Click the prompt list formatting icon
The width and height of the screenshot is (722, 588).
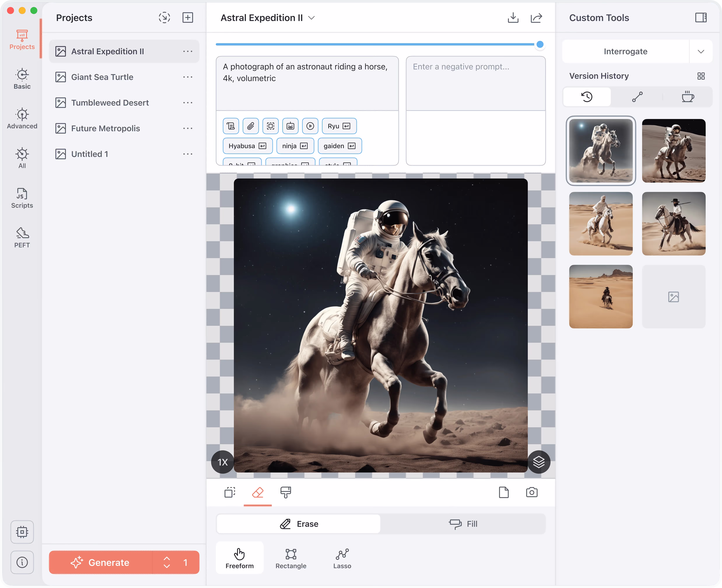pyautogui.click(x=231, y=126)
